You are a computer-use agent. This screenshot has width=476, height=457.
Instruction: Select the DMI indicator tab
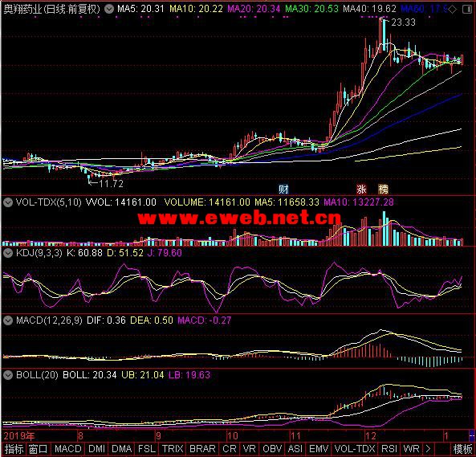click(x=96, y=449)
